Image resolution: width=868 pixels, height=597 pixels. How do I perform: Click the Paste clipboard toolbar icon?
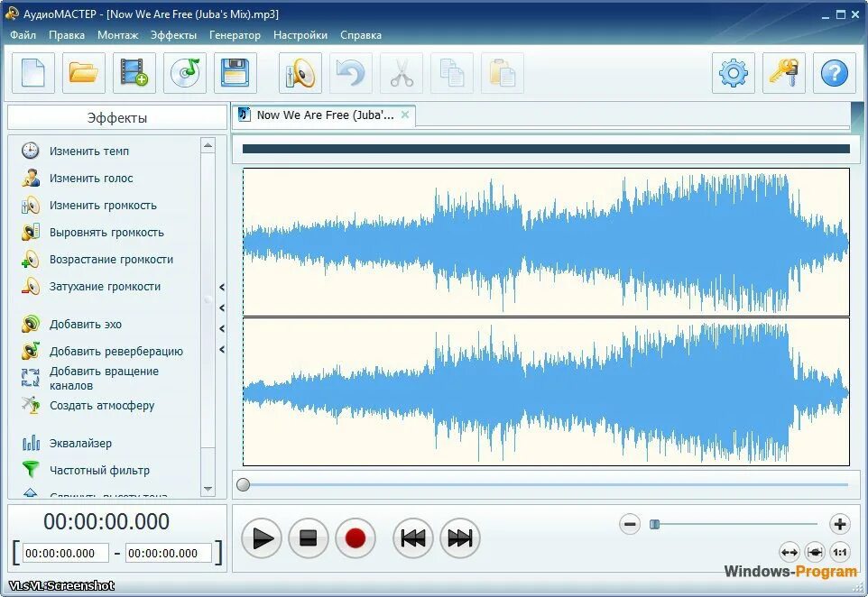click(503, 73)
